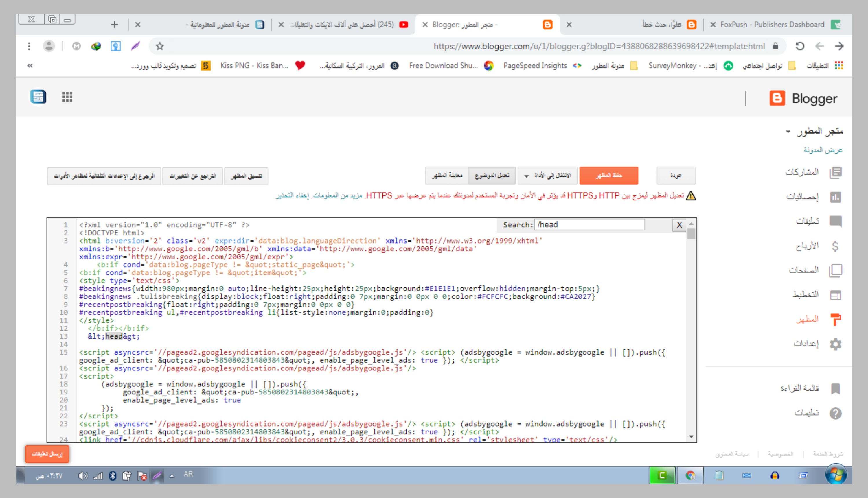Open Kiss PNG bookmark
The width and height of the screenshot is (868, 498).
pyautogui.click(x=262, y=66)
